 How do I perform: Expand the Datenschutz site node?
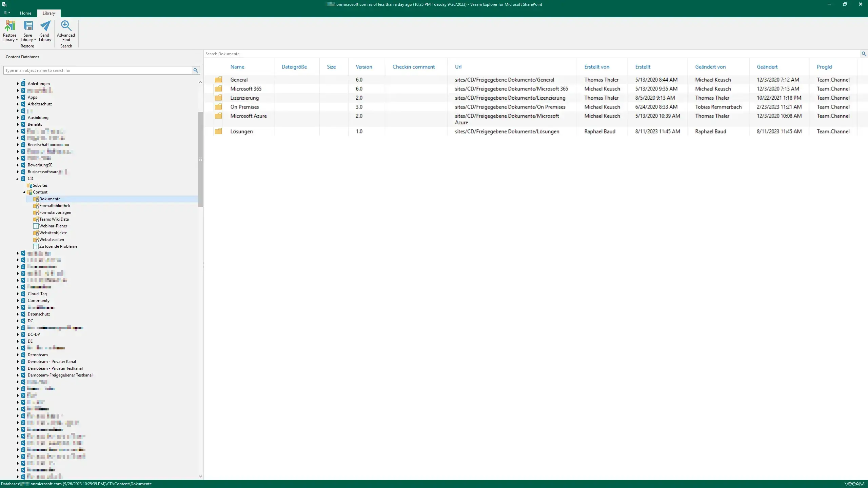(x=18, y=314)
